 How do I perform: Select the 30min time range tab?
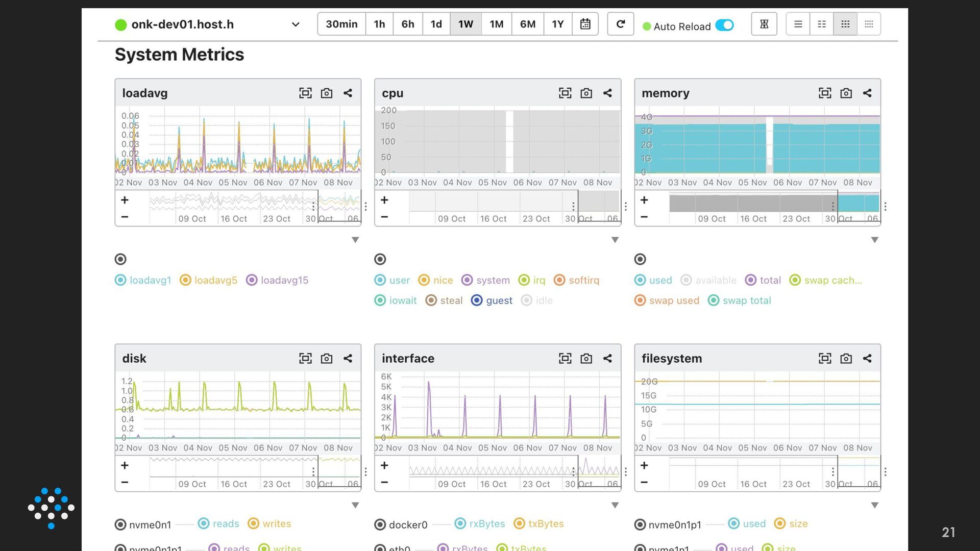point(341,24)
